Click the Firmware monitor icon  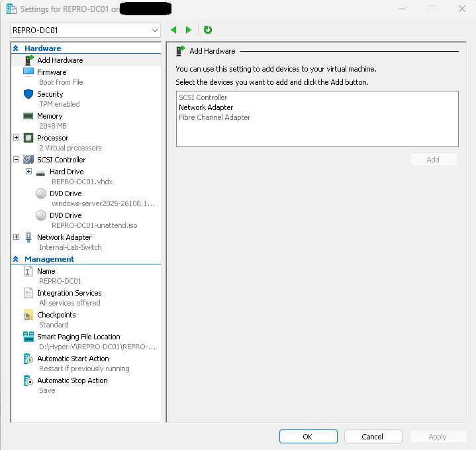pos(28,72)
